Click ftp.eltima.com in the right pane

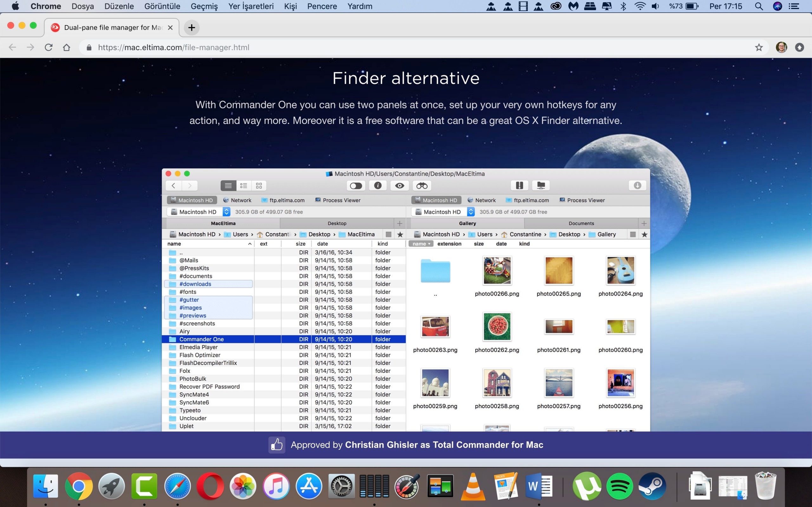tap(527, 200)
